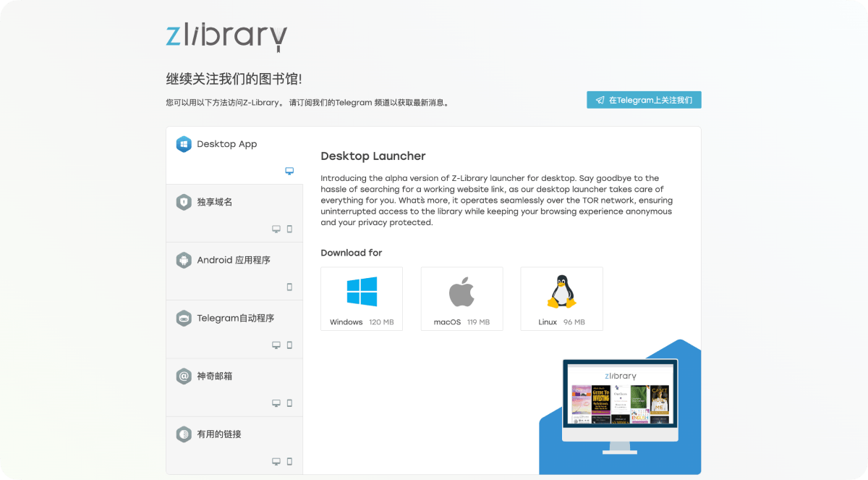Click the Android robot icon
The width and height of the screenshot is (868, 480).
coord(184,260)
